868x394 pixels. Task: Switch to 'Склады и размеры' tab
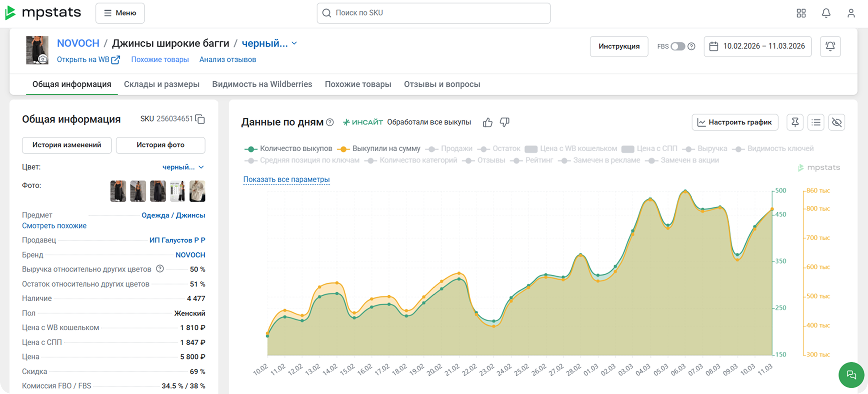point(162,84)
